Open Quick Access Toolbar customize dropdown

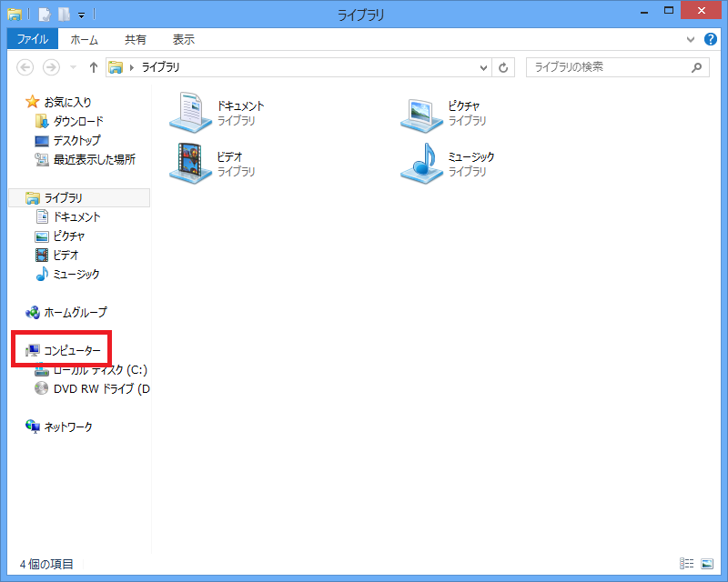tap(81, 15)
